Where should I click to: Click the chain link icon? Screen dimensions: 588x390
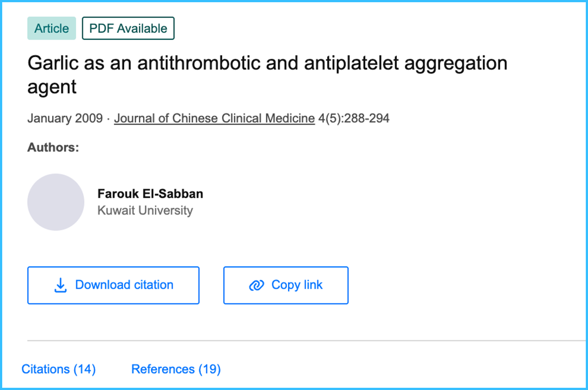[256, 285]
